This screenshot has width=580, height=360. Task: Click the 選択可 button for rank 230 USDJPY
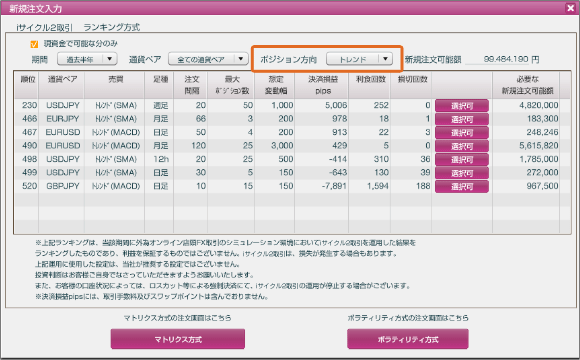pyautogui.click(x=462, y=106)
